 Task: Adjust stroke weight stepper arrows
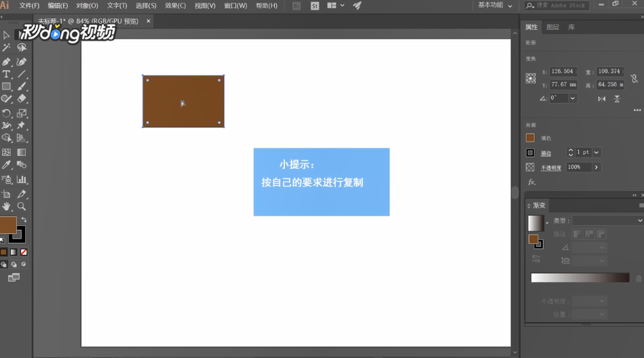click(x=571, y=153)
